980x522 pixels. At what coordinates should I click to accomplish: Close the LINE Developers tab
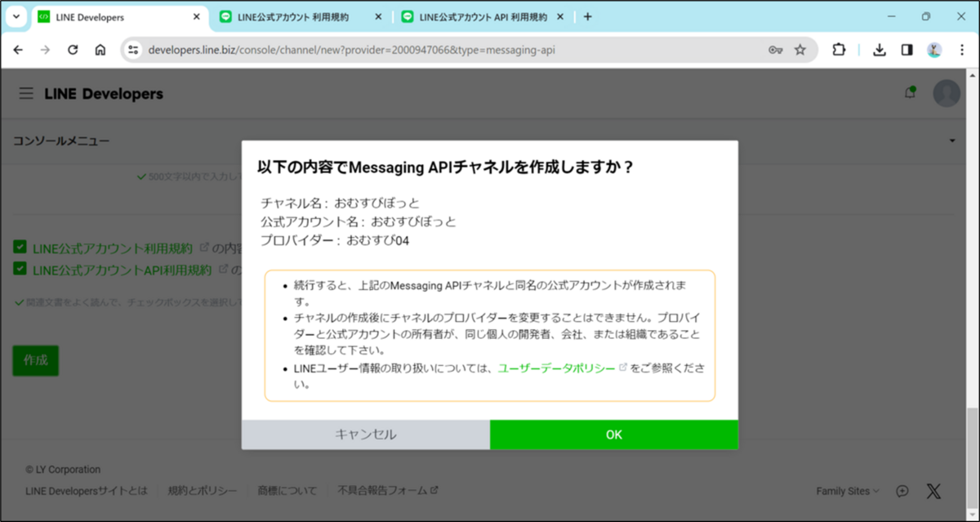coord(194,17)
